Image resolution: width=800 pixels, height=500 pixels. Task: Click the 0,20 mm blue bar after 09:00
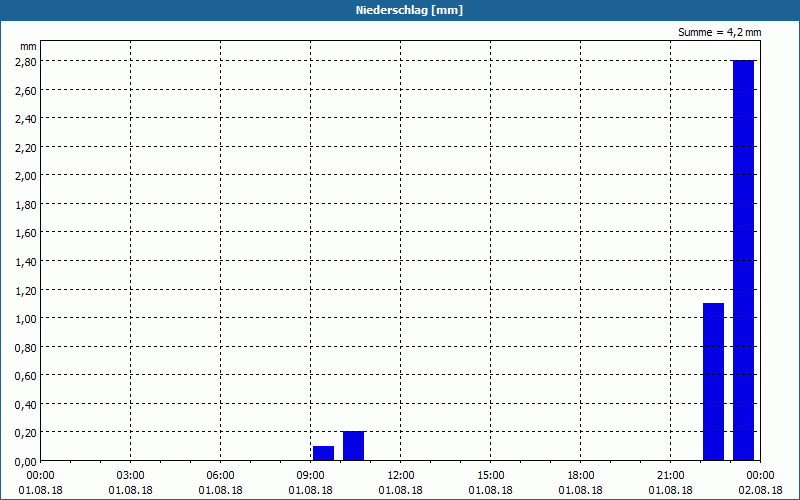(354, 446)
